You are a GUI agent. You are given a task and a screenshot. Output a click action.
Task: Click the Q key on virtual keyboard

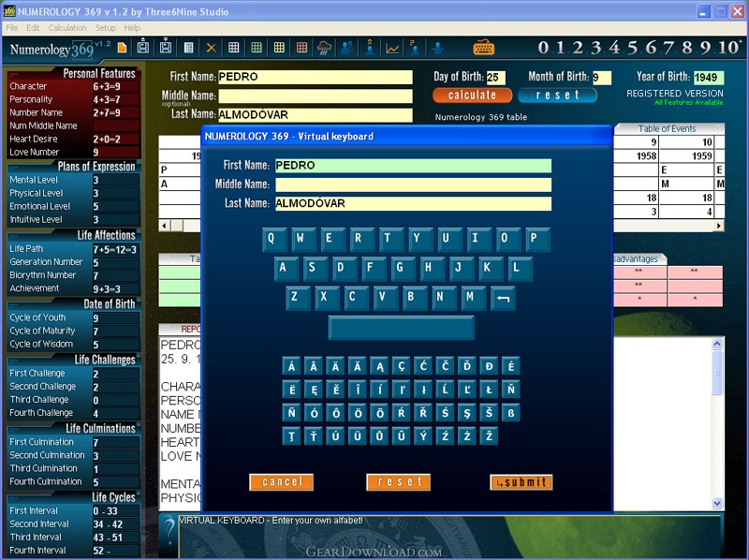(x=274, y=240)
